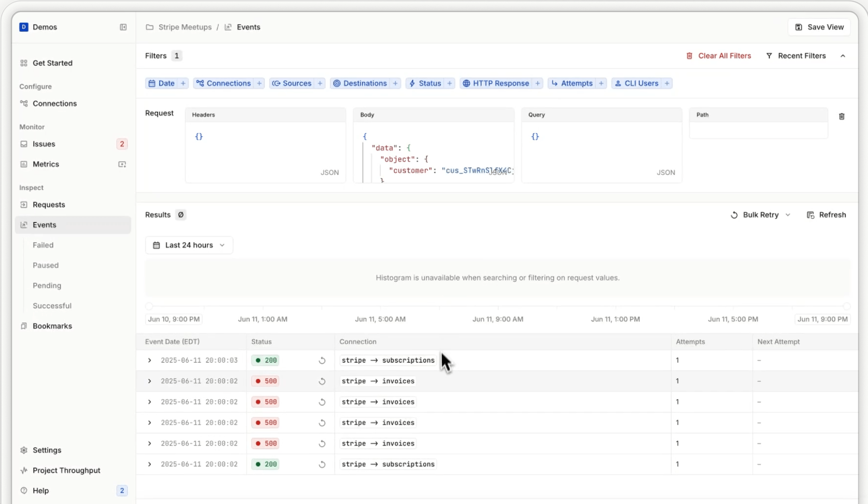Click the Save View button
This screenshot has width=868, height=504.
[819, 27]
